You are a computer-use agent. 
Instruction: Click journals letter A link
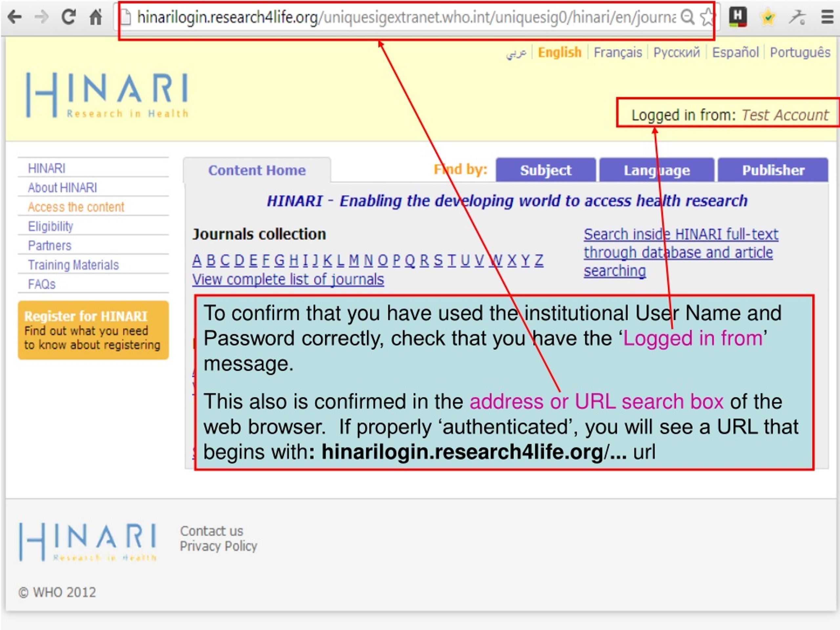tap(197, 261)
